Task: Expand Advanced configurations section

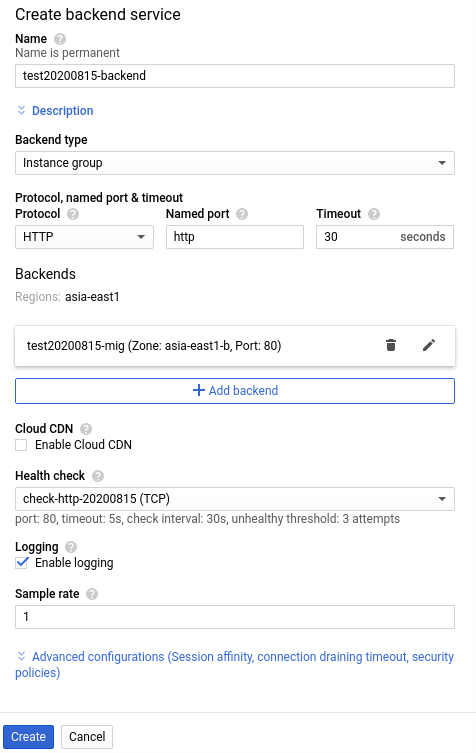Action: tap(234, 665)
